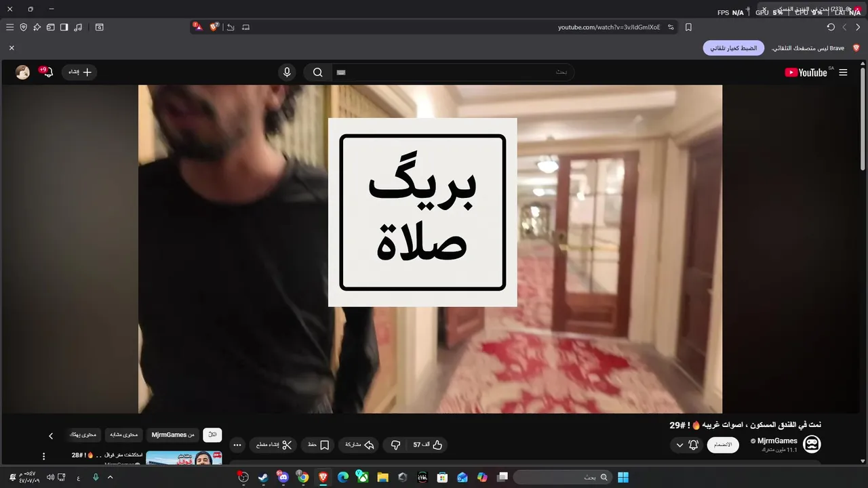Open Brave Leo AI sparkle icon

(x=37, y=27)
